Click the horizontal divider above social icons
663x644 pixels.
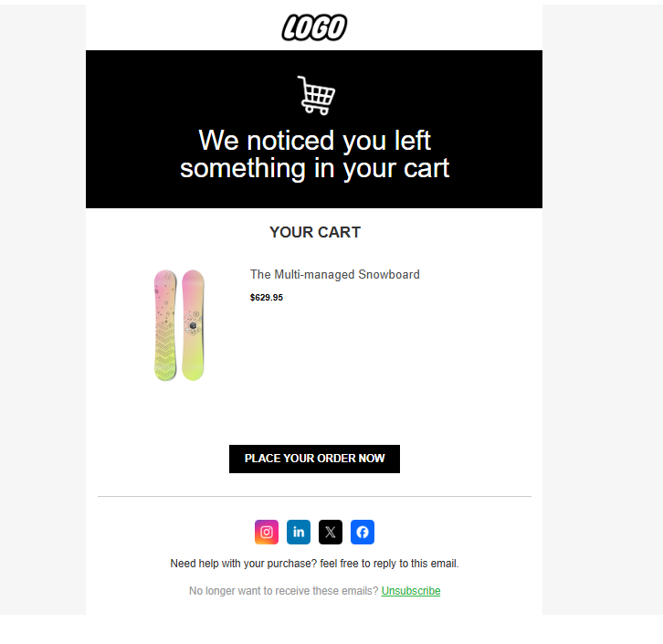314,497
